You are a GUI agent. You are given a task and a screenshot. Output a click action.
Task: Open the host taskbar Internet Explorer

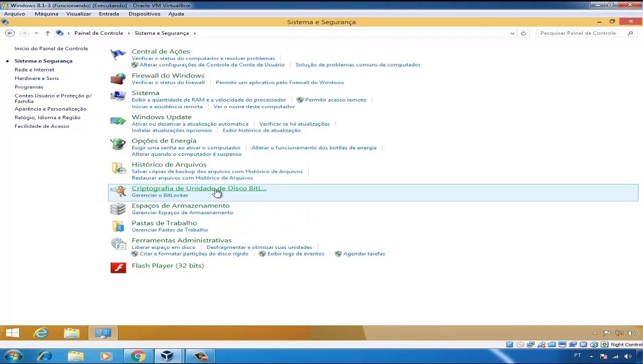click(44, 356)
